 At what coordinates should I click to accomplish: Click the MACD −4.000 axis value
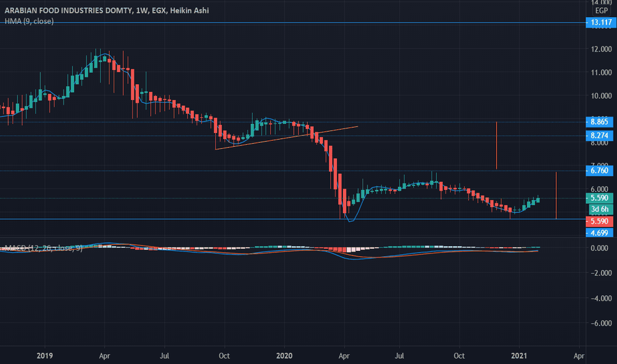click(601, 298)
